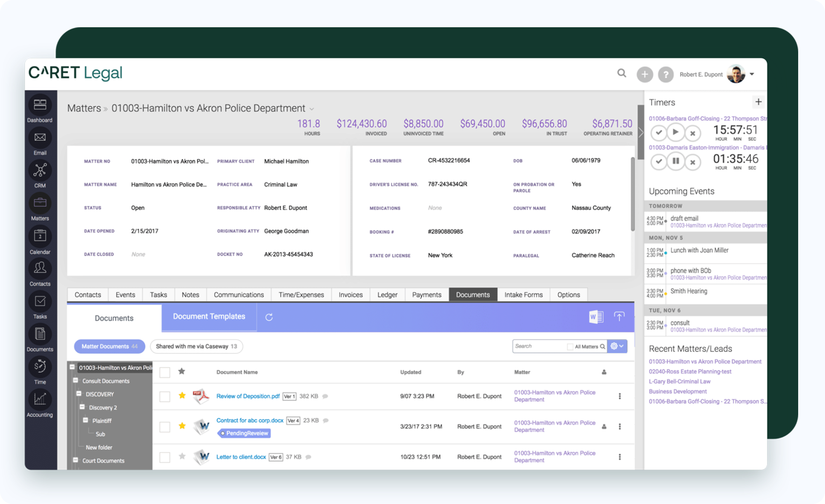The image size is (825, 504).
Task: Open the help question mark icon
Action: [x=666, y=74]
